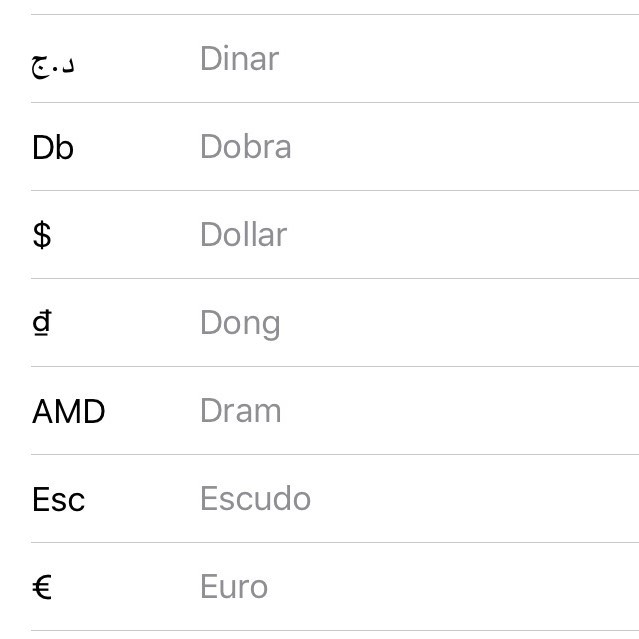Select the Dong label

(x=240, y=323)
